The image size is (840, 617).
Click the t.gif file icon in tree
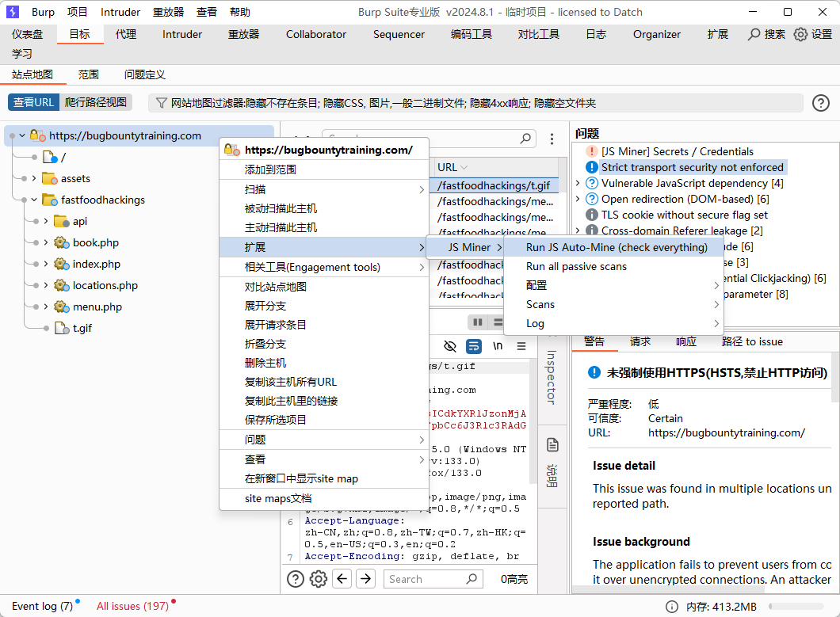tap(63, 329)
